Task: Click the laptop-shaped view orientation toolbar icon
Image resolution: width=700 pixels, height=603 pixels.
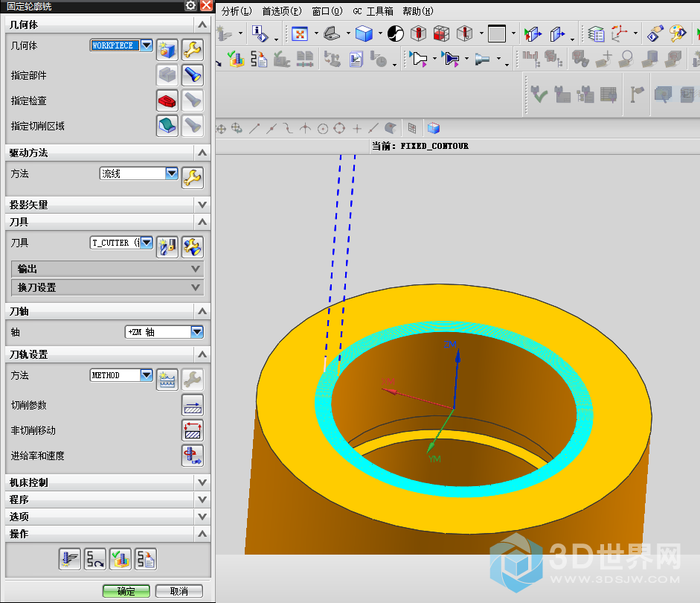Action: pyautogui.click(x=332, y=33)
